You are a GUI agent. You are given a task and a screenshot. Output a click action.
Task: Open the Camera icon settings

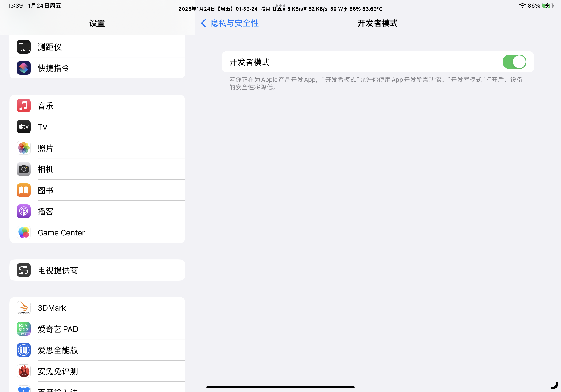24,169
